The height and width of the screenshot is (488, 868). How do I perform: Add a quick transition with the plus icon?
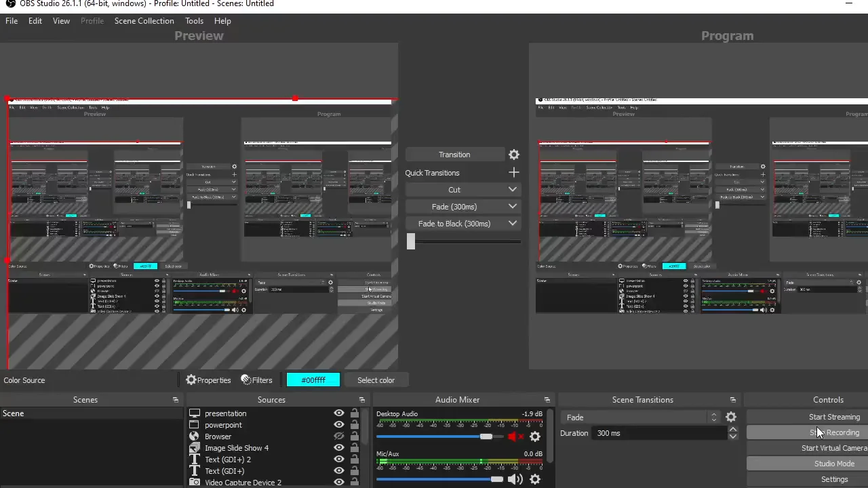(514, 173)
